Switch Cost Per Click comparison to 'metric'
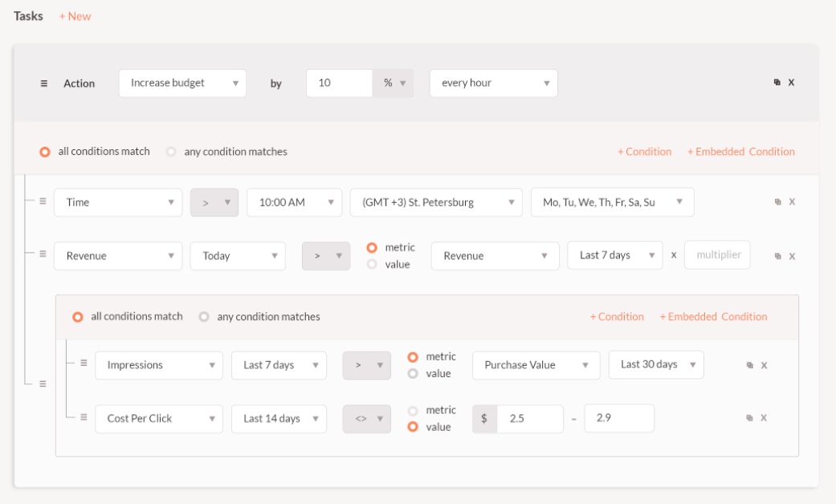The image size is (836, 504). pyautogui.click(x=413, y=410)
